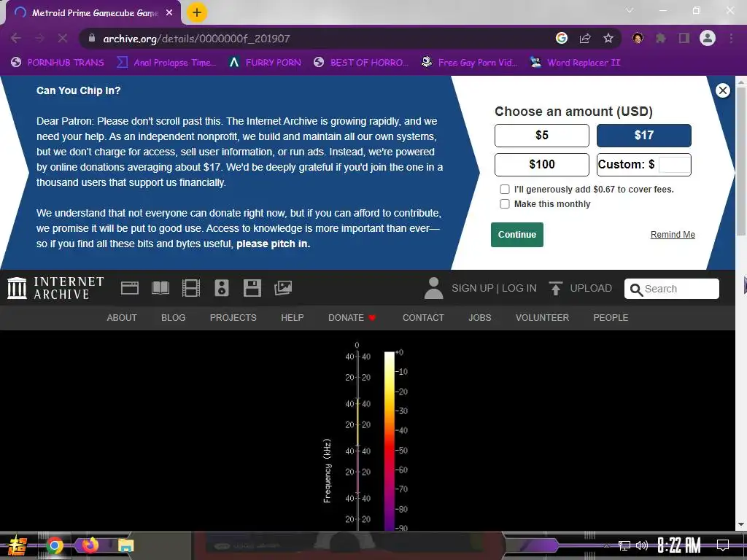The width and height of the screenshot is (747, 560).
Task: Open the Internet Archive home logo
Action: coord(55,288)
